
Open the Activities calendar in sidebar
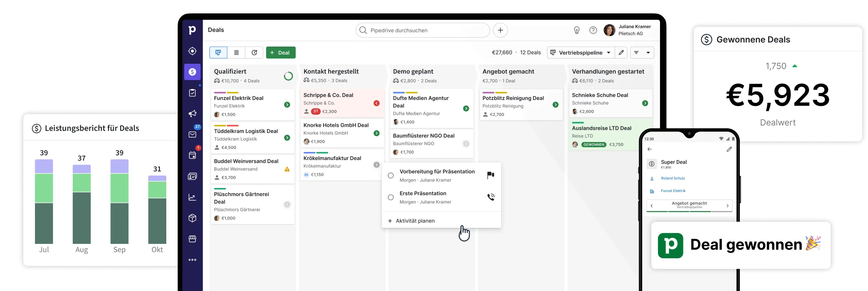pos(193,155)
